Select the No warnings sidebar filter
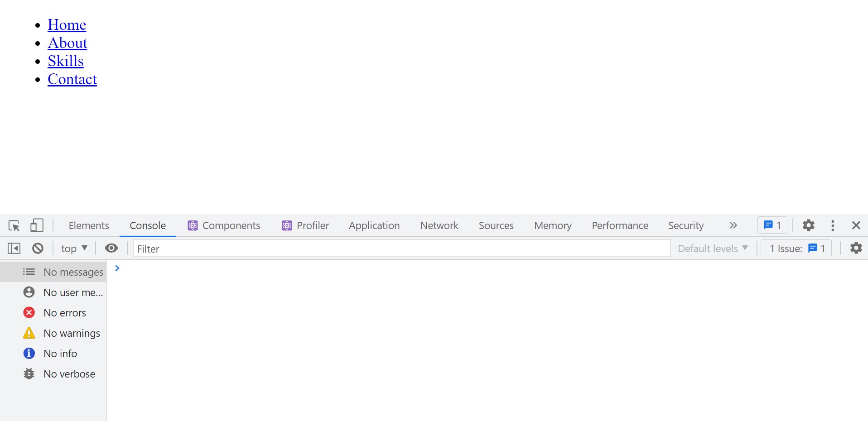This screenshot has width=868, height=421. [x=53, y=333]
